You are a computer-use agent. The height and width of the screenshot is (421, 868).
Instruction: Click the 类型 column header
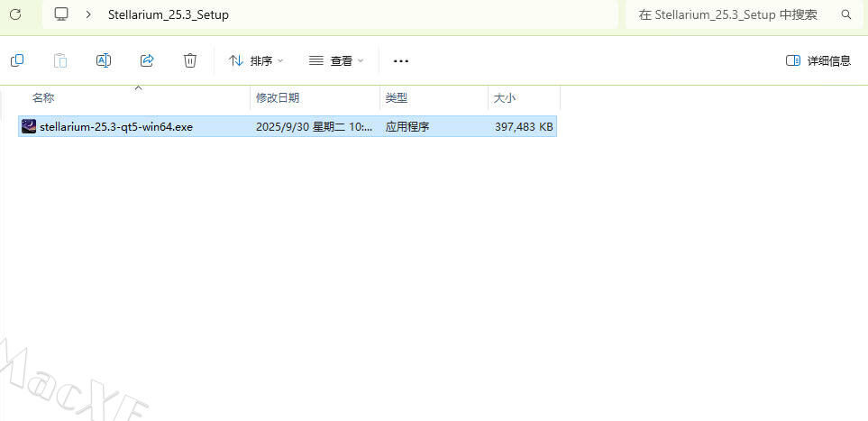(397, 97)
